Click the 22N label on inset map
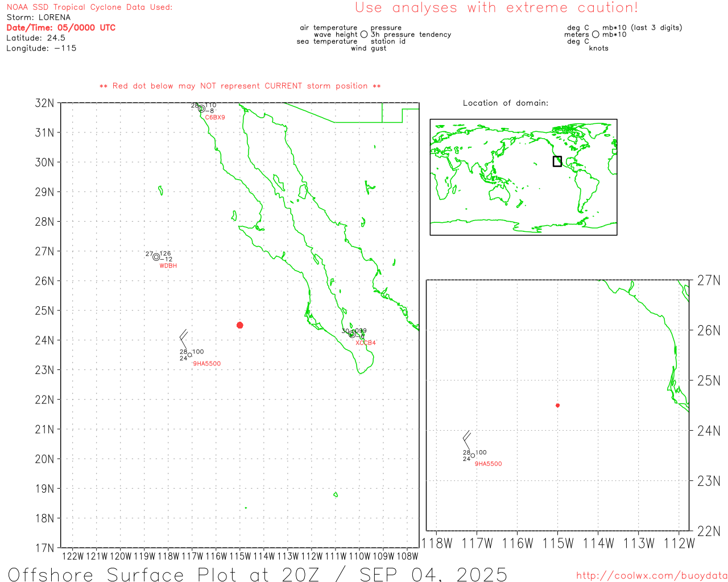 pyautogui.click(x=709, y=531)
